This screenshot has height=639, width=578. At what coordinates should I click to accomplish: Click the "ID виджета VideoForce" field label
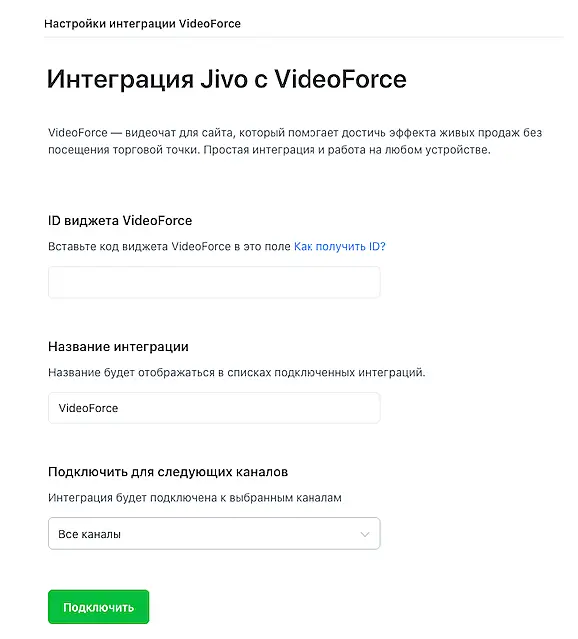[120, 220]
